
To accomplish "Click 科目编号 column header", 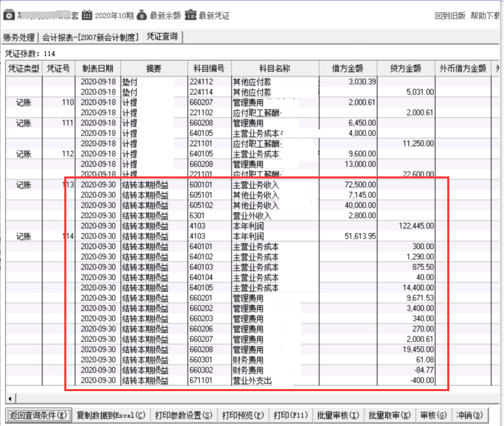I will point(209,68).
